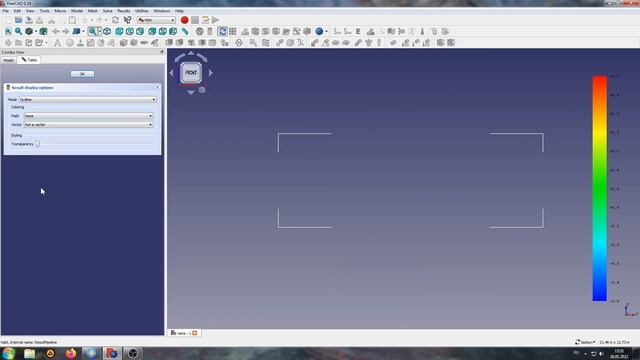Screen dimensions: 640x360
Task: Open the Windows menu
Action: (x=162, y=11)
